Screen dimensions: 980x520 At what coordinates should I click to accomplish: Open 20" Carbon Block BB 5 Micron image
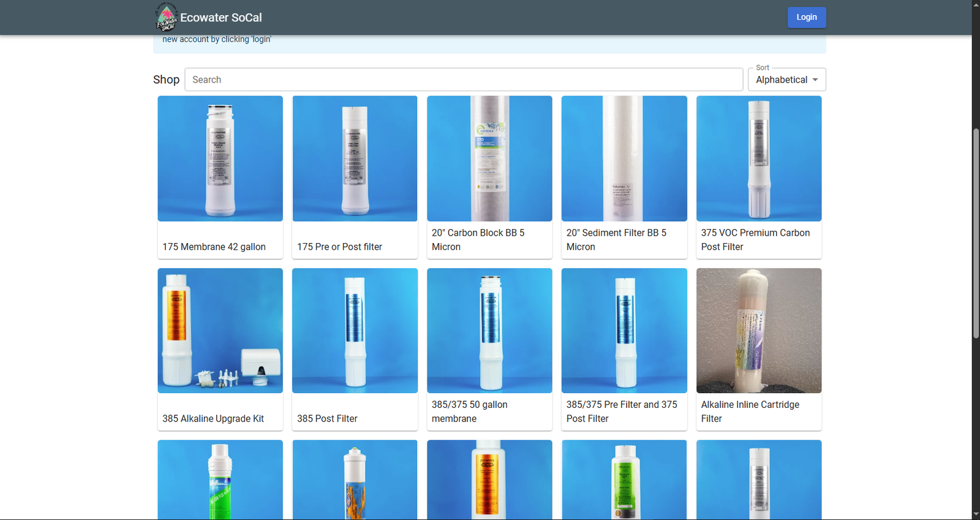[489, 158]
